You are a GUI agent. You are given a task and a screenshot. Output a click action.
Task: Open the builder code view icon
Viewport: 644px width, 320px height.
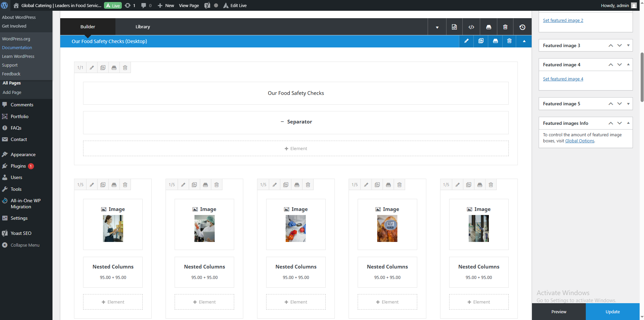pyautogui.click(x=471, y=27)
